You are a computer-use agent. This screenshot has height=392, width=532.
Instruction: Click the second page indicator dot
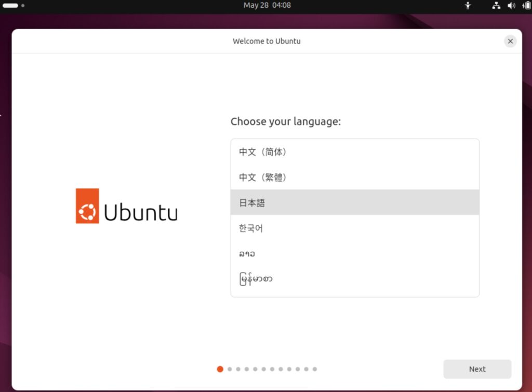pos(229,369)
